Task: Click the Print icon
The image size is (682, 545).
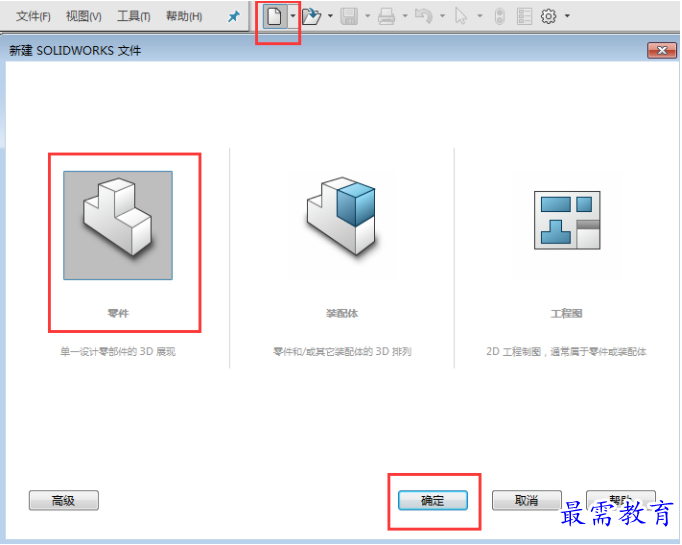Action: (x=386, y=17)
